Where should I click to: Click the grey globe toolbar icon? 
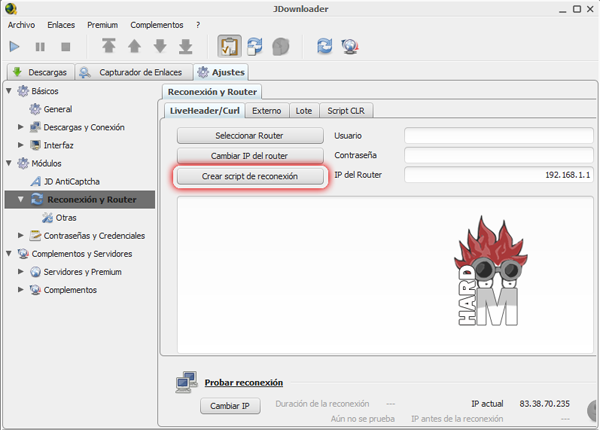pyautogui.click(x=280, y=47)
